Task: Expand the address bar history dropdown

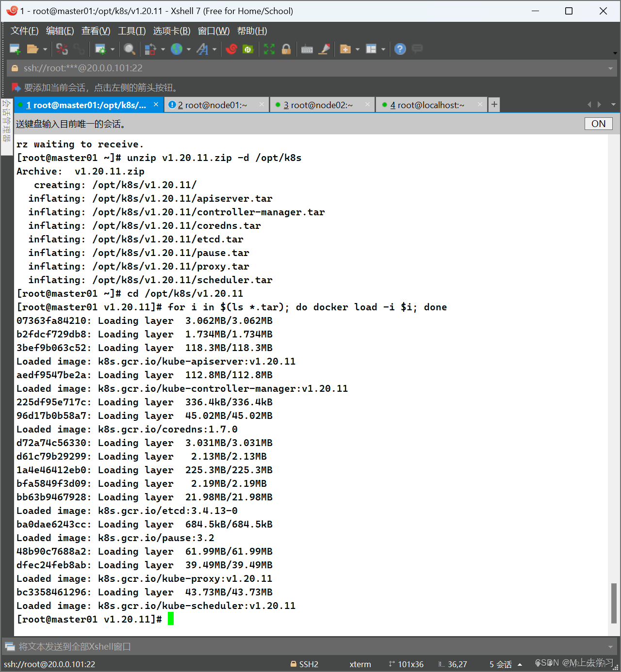Action: click(611, 68)
